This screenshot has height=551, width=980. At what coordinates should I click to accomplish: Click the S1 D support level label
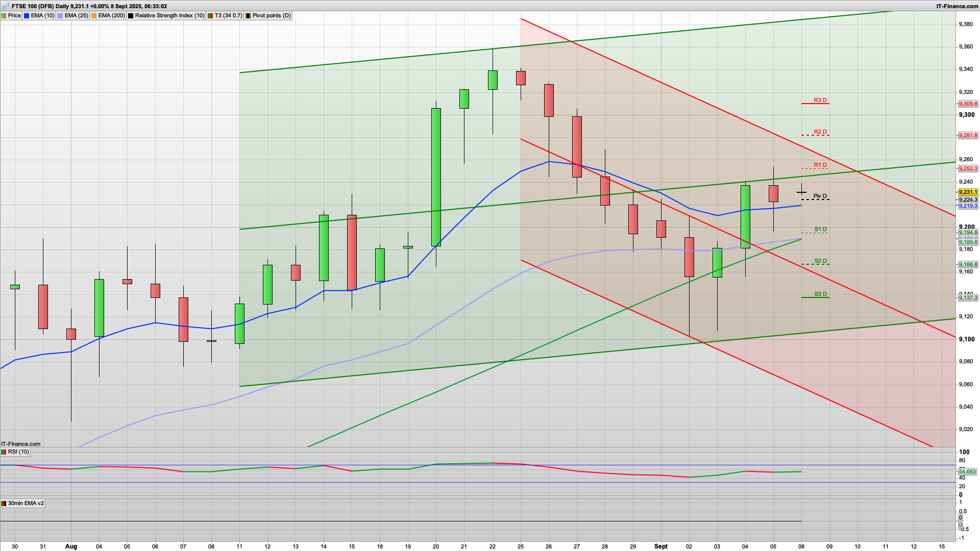pyautogui.click(x=820, y=229)
